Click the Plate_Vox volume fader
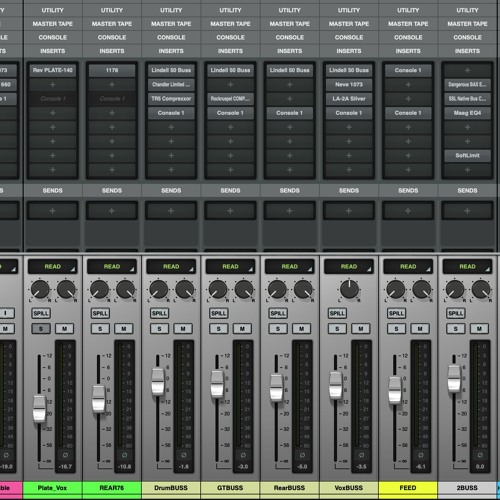Screen dimensions: 500x500 pos(39,409)
